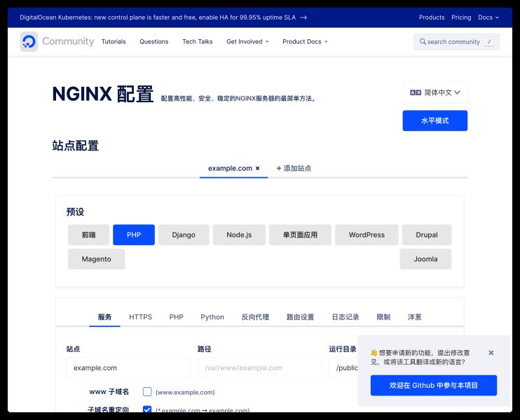Open the Pricing link
Viewport: 520px width, 420px height.
tap(461, 17)
